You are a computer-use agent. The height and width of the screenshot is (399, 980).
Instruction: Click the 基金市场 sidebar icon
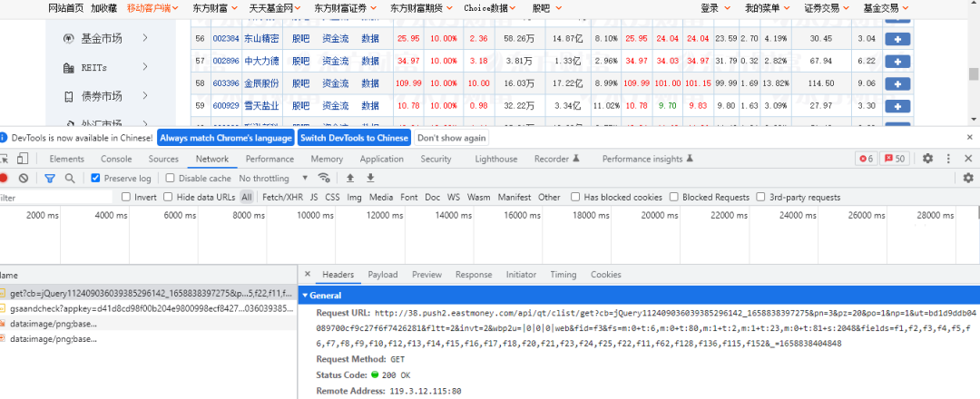click(68, 39)
